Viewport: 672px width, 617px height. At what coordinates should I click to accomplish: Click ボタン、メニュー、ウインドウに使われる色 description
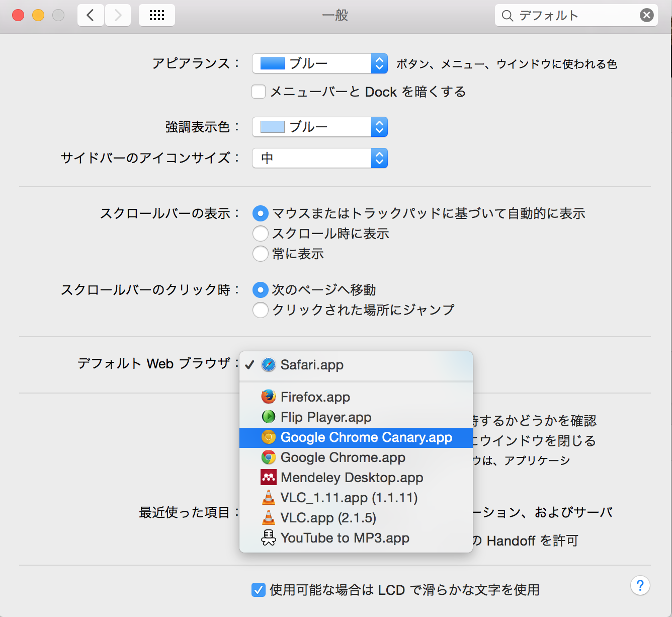tap(507, 64)
